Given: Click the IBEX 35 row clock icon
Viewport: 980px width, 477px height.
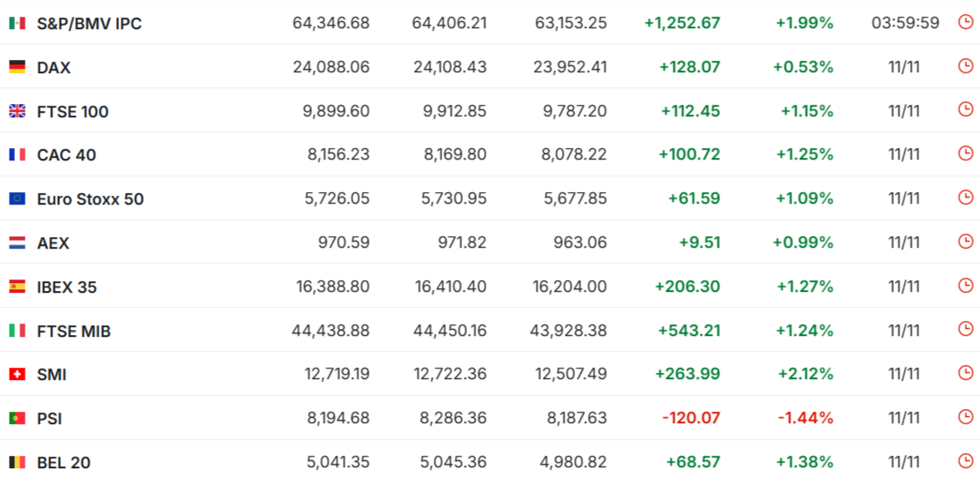Looking at the screenshot, I should 965,285.
